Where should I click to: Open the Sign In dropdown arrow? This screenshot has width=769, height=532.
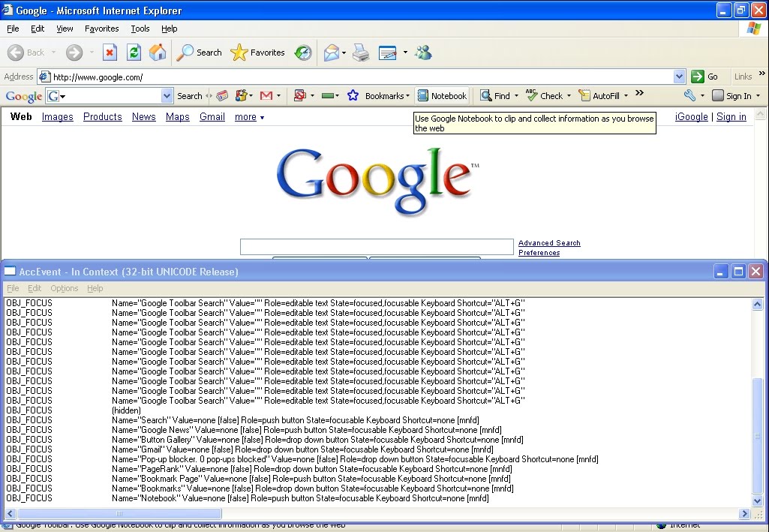(x=758, y=95)
